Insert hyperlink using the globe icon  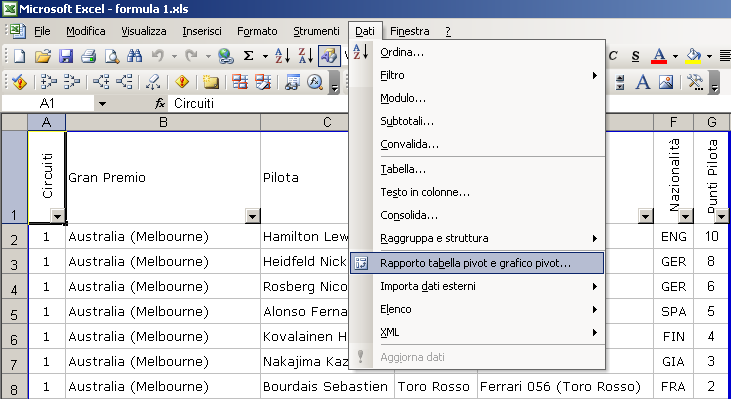click(x=226, y=56)
